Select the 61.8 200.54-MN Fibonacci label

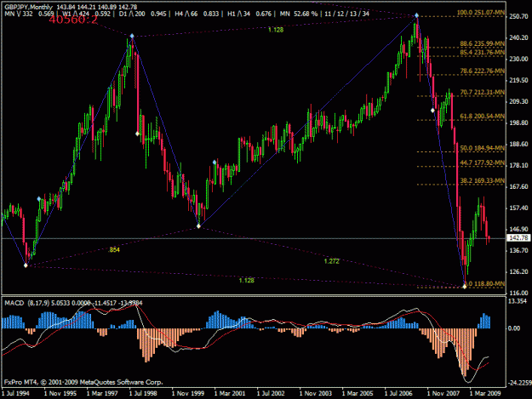(482, 116)
